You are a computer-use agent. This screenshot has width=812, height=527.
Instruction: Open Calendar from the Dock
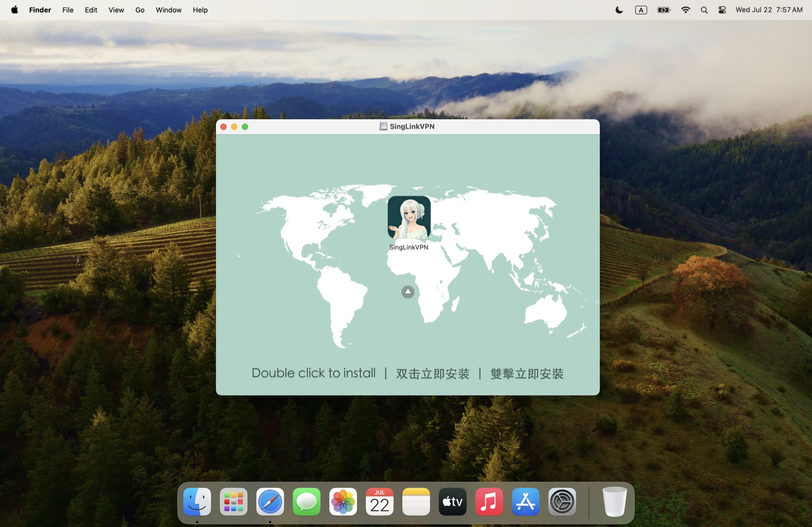pos(380,502)
